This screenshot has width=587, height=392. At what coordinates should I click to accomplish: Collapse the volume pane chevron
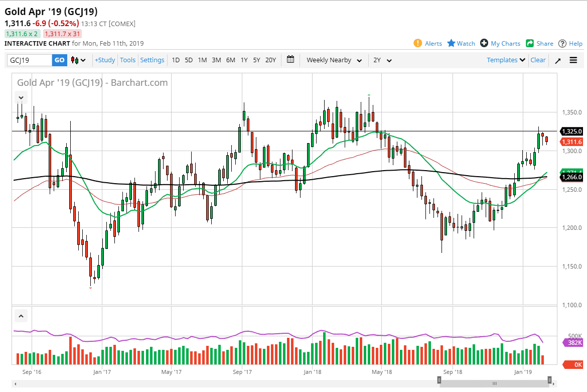(21, 316)
